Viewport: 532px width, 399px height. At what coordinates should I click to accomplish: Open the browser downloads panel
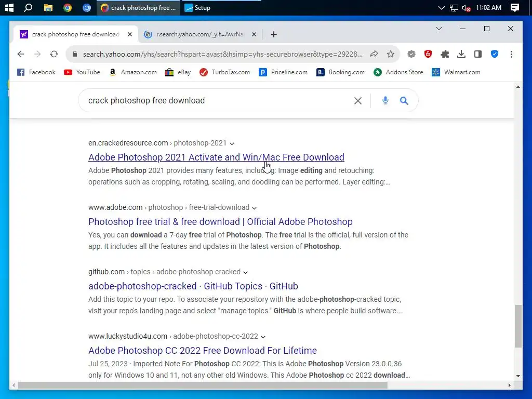[x=461, y=54]
